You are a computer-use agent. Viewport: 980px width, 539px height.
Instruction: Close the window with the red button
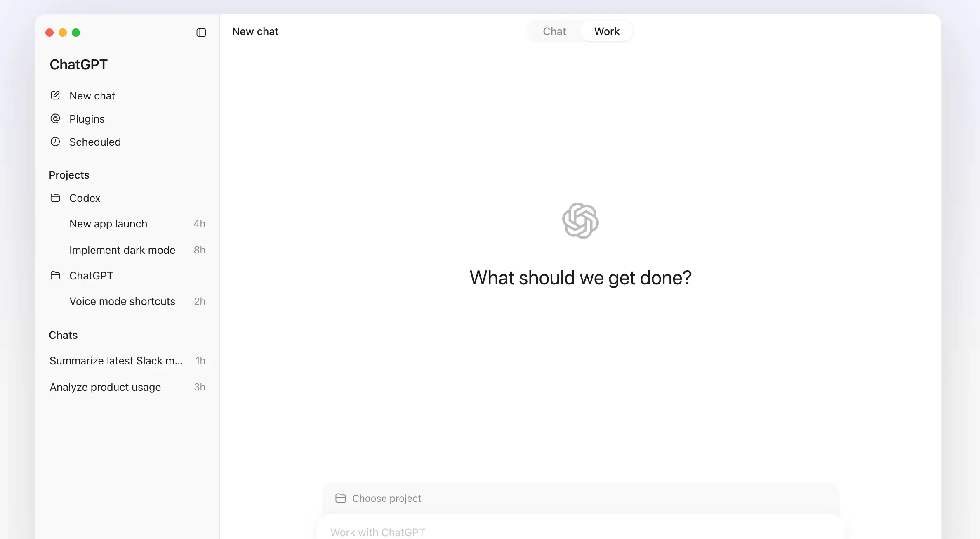coord(49,33)
